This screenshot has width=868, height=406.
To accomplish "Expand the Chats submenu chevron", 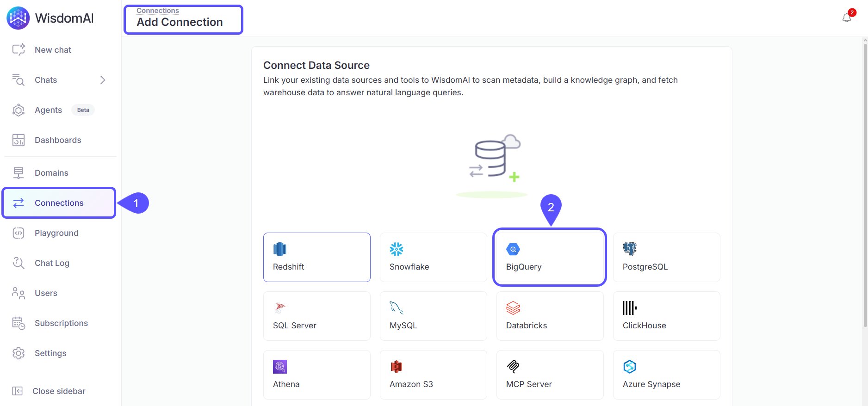I will (103, 80).
